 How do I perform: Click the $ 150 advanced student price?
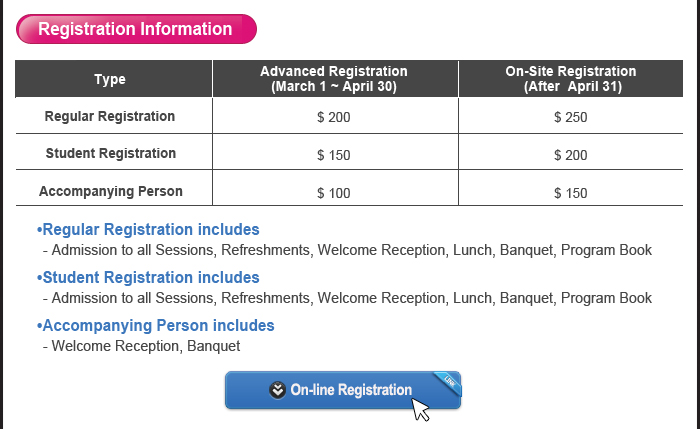tap(334, 155)
